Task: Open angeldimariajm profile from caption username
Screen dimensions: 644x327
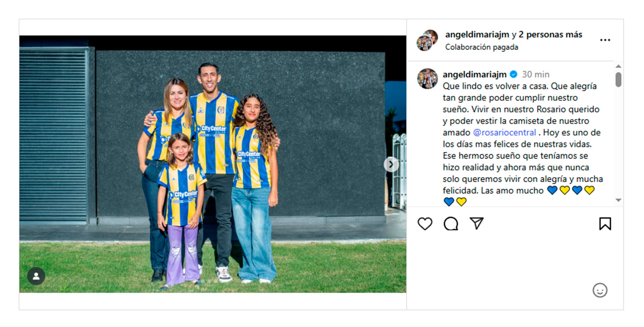Action: tap(474, 74)
